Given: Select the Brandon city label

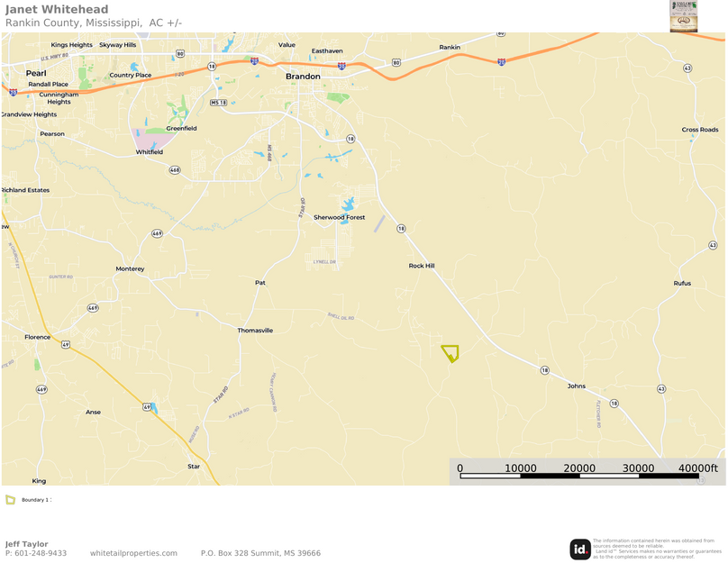Looking at the screenshot, I should pos(303,77).
